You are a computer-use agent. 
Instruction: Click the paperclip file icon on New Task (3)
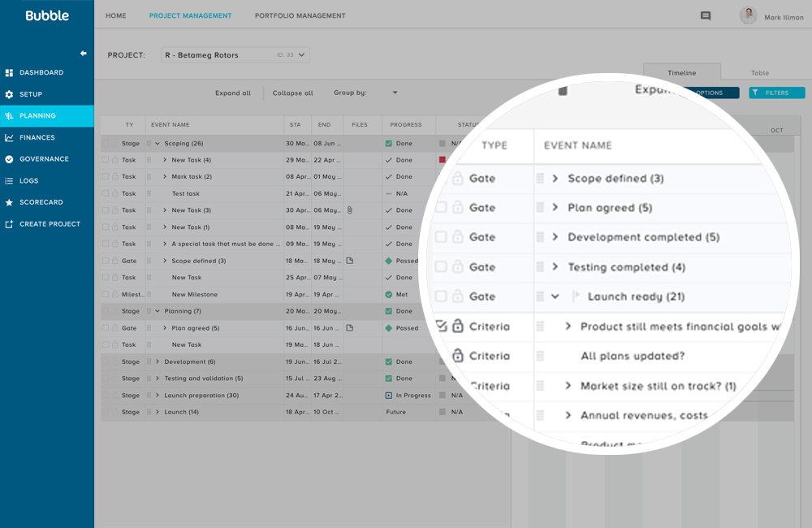[349, 210]
